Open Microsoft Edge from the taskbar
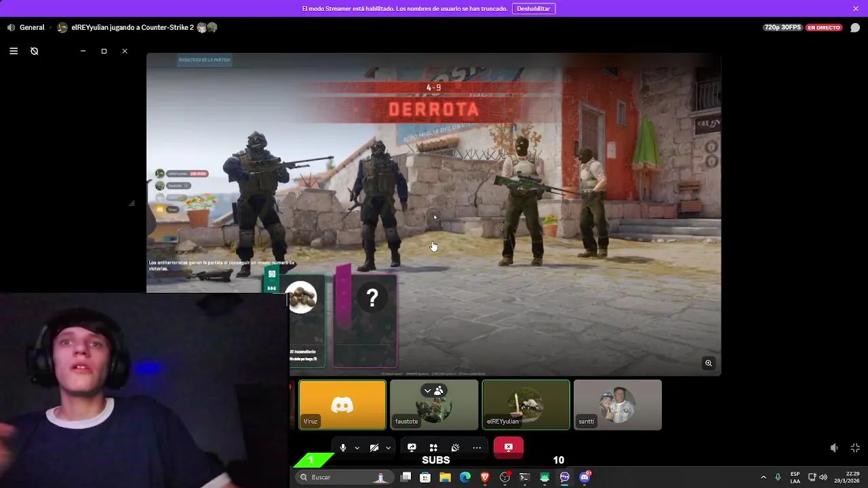868x488 pixels. coord(465,477)
